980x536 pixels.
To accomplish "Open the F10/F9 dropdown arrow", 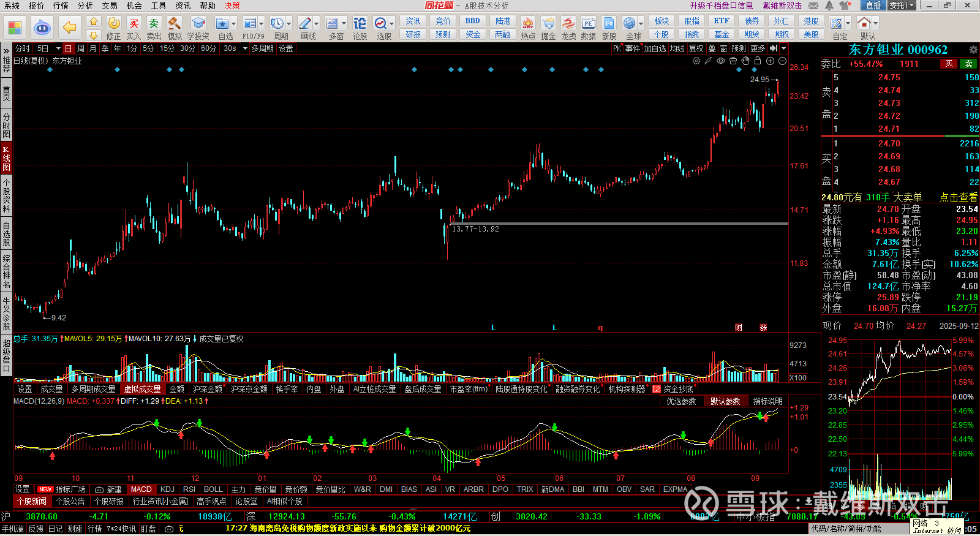I will click(x=261, y=24).
